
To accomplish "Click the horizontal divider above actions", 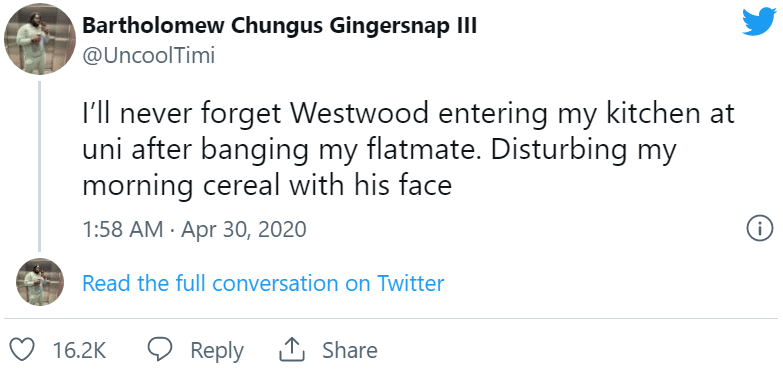I will click(391, 318).
